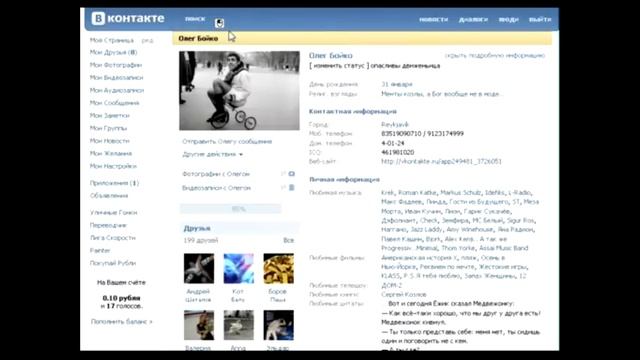Viewport: 640px width, 360px height.
Task: Launch the Painter app
Action: point(100,250)
